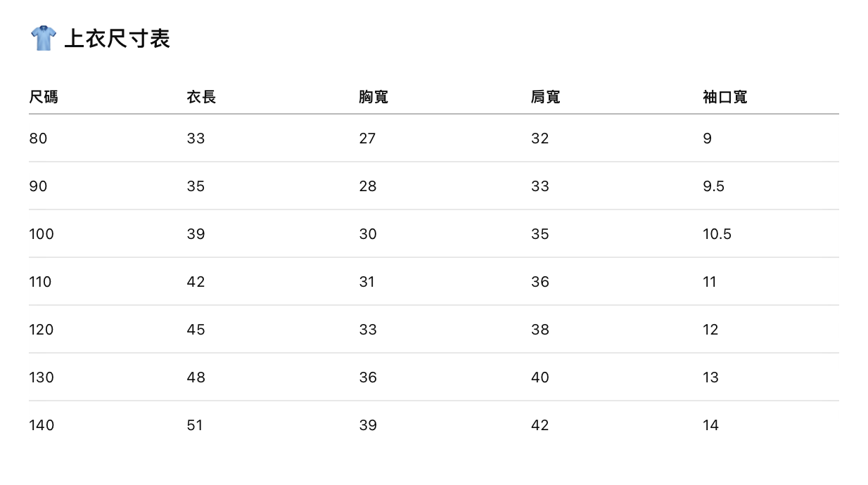This screenshot has height=485, width=868.
Task: Click size 90 row label
Action: click(38, 186)
